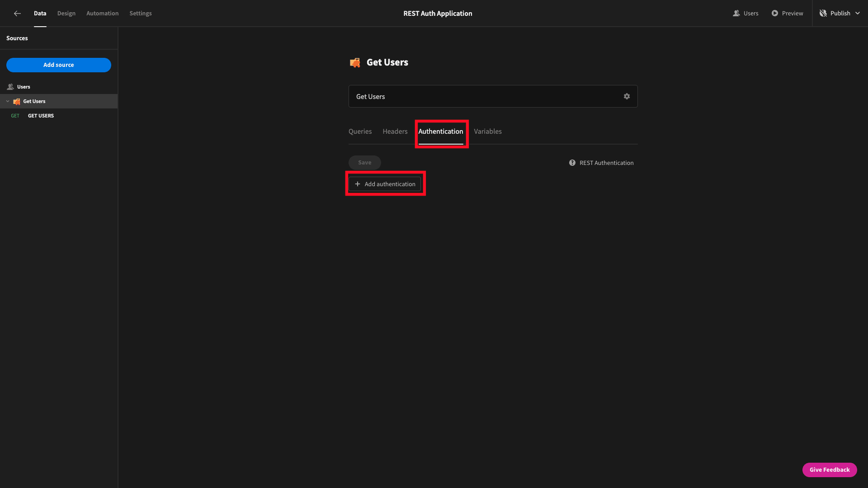Screen dimensions: 868x488
Task: Switch to the Queries tab
Action: coord(360,131)
